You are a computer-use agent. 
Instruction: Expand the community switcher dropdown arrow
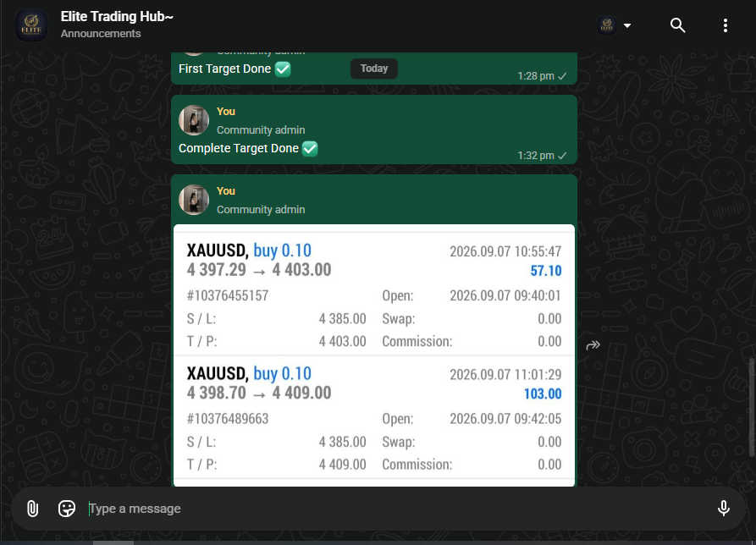click(x=627, y=25)
